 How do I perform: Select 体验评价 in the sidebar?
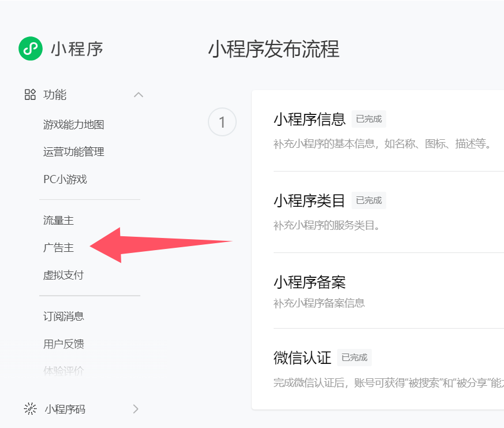pyautogui.click(x=64, y=371)
